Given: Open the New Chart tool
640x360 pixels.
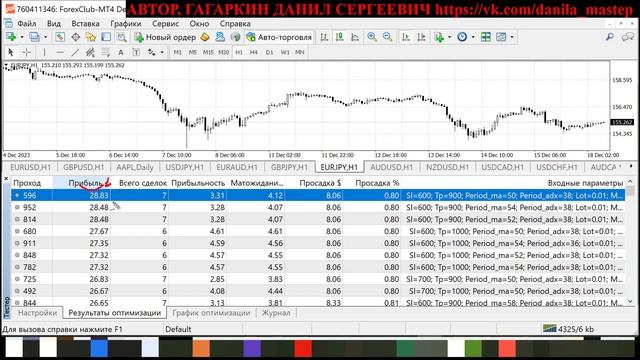Looking at the screenshot, I should [11, 37].
